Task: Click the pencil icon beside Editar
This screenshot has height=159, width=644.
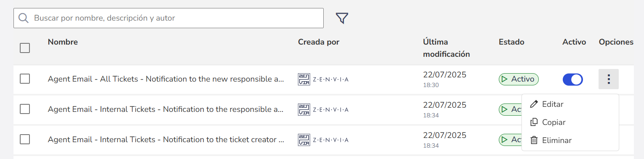Action: pyautogui.click(x=534, y=104)
